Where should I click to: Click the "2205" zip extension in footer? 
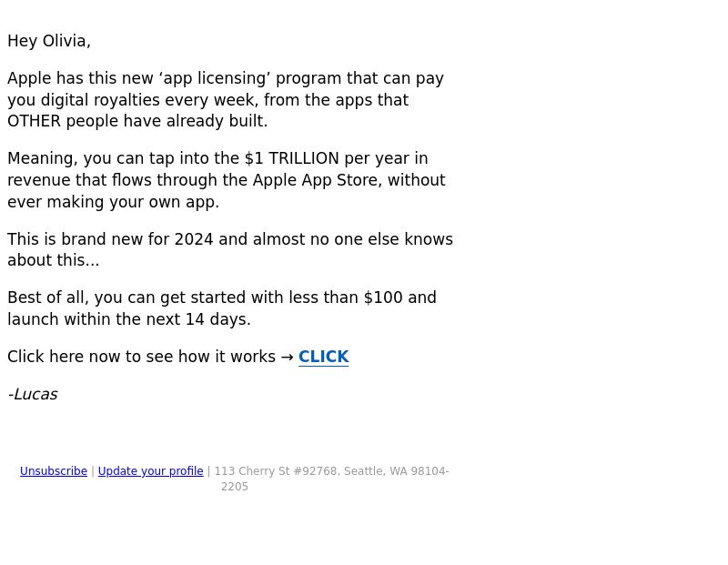[235, 487]
